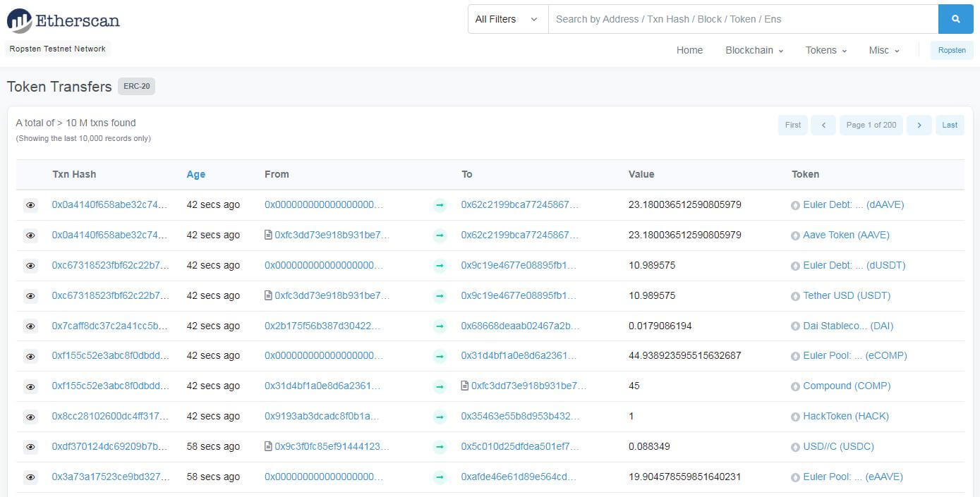Click the contract file icon in the Aave Token row
Screen dimensions: 980x497
click(x=268, y=235)
